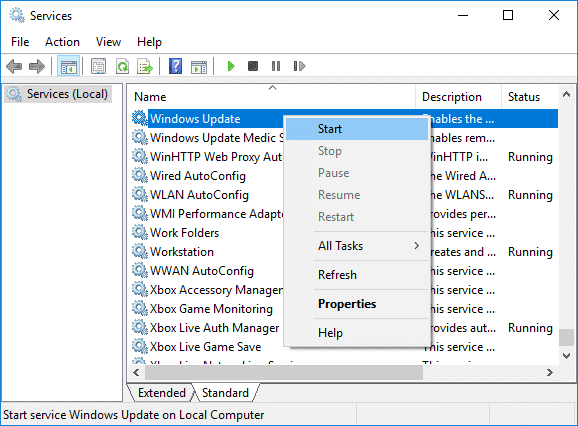
Task: Toggle Show/Hide Action Pane icon
Action: (x=199, y=67)
